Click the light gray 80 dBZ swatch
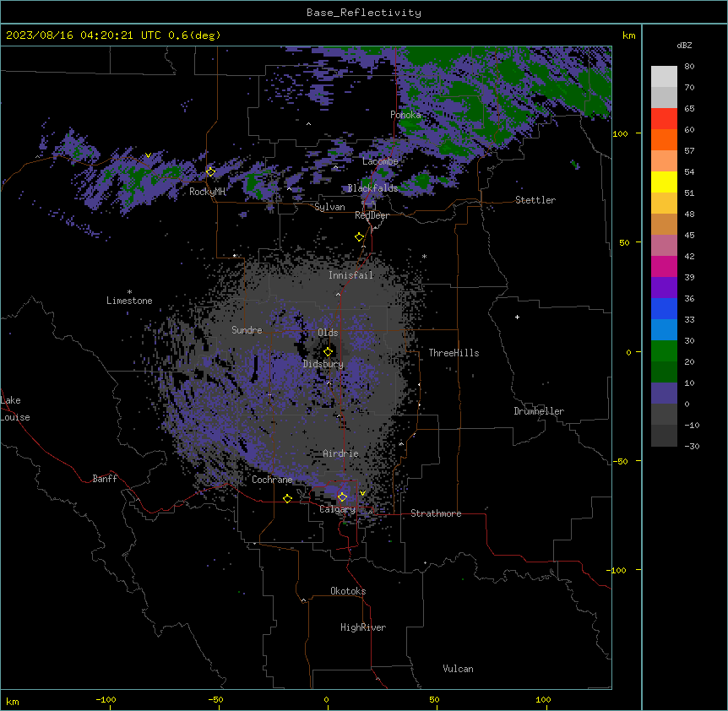The width and height of the screenshot is (728, 711). [664, 77]
